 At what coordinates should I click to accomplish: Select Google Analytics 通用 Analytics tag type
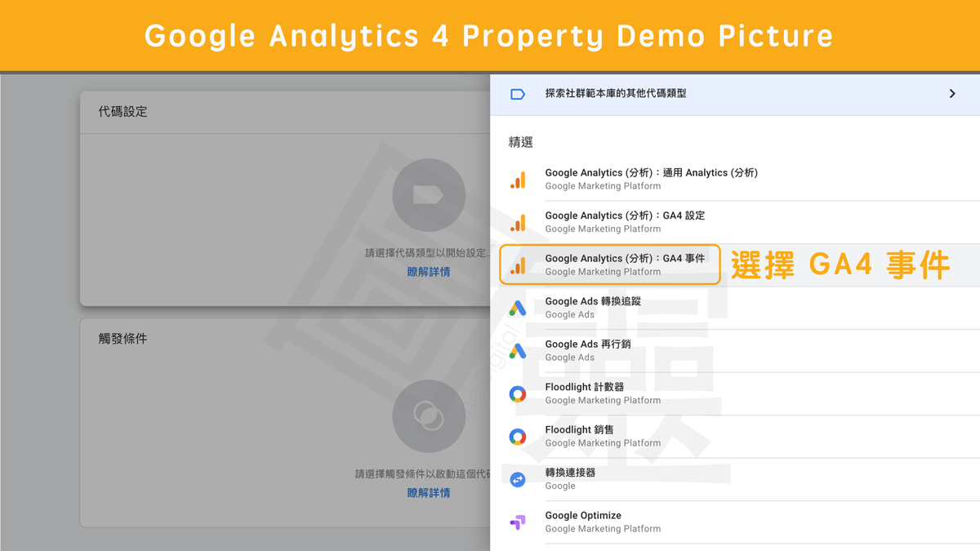(x=735, y=180)
